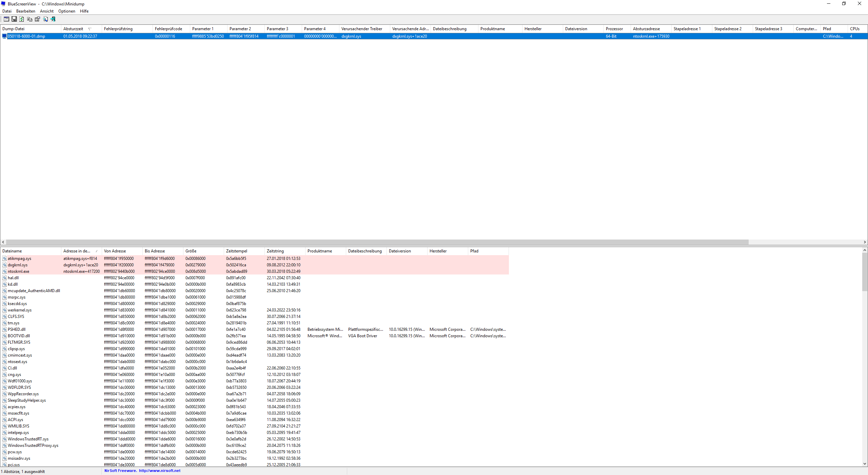The height and width of the screenshot is (475, 868).
Task: Sort by the Absturzzeit column header
Action: (73, 29)
